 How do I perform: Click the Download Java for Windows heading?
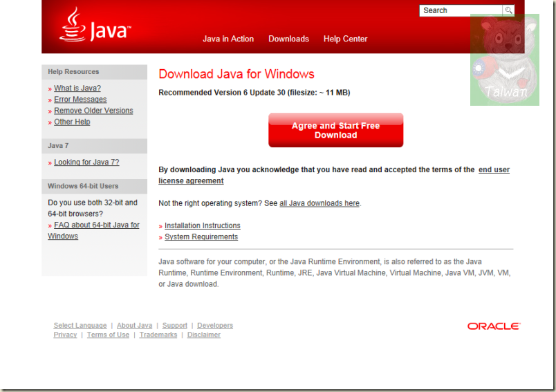pos(237,74)
